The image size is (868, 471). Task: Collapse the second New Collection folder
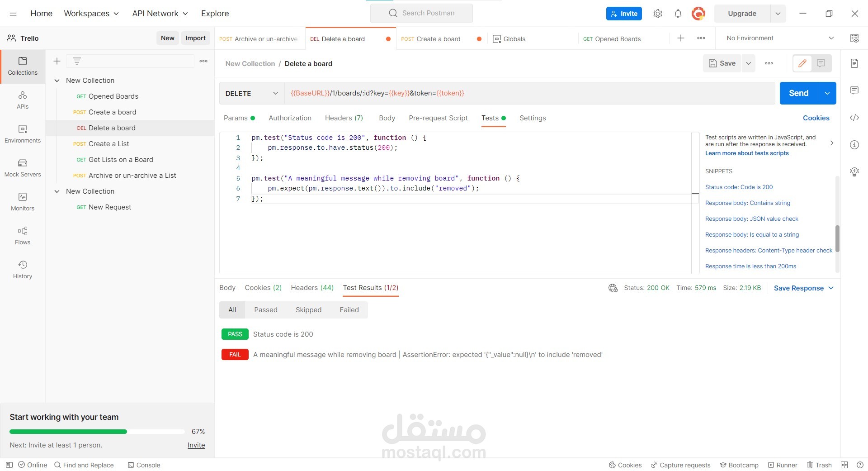57,191
